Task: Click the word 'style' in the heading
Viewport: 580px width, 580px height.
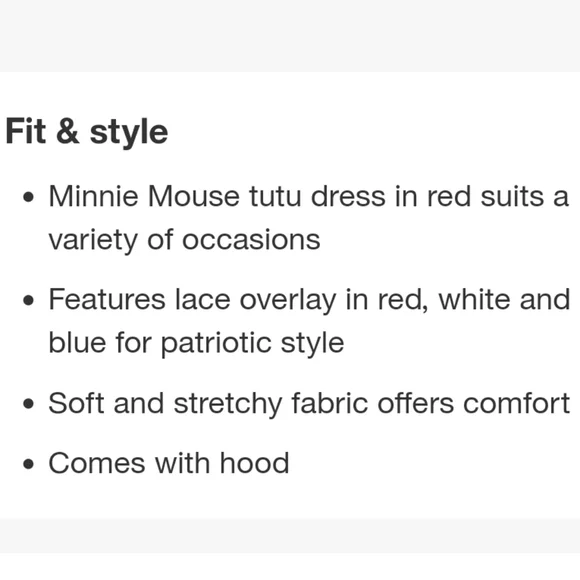Action: point(129,134)
